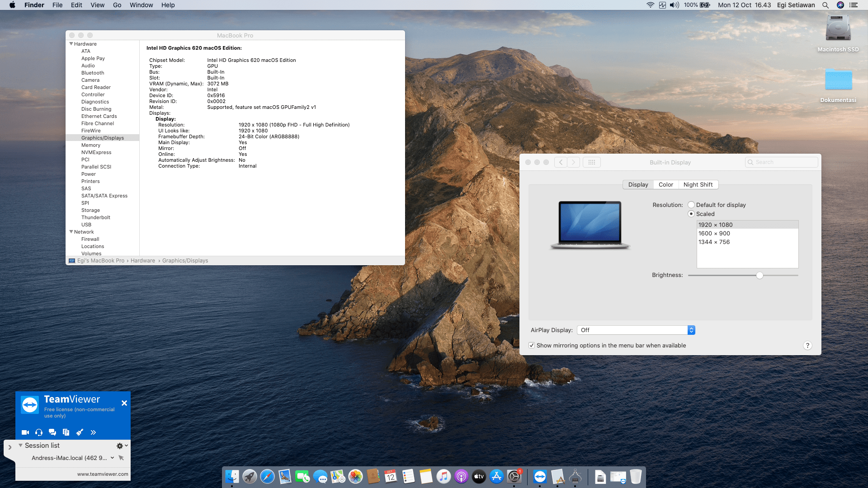Image resolution: width=868 pixels, height=488 pixels.
Task: Click the TeamViewer whiteboard brush icon
Action: pos(80,432)
